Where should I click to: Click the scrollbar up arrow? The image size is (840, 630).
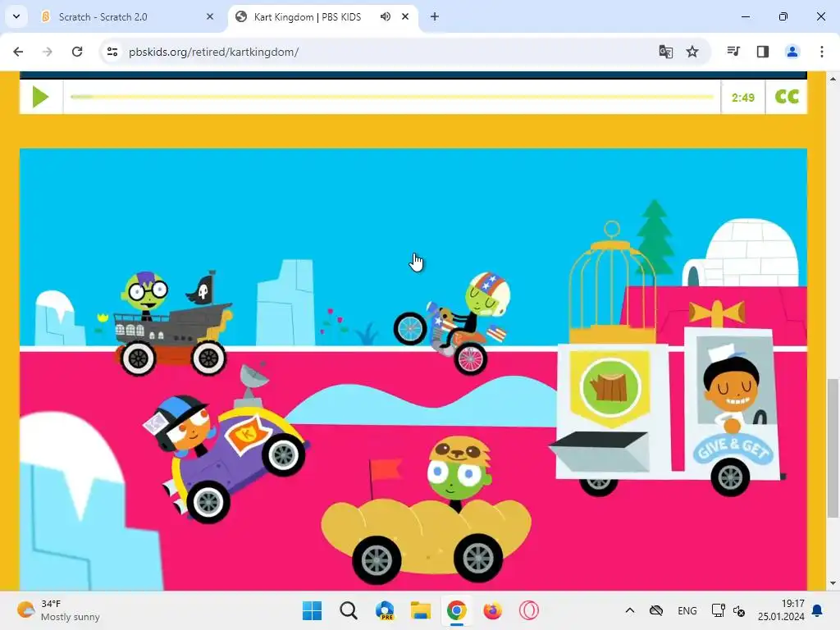[832, 79]
